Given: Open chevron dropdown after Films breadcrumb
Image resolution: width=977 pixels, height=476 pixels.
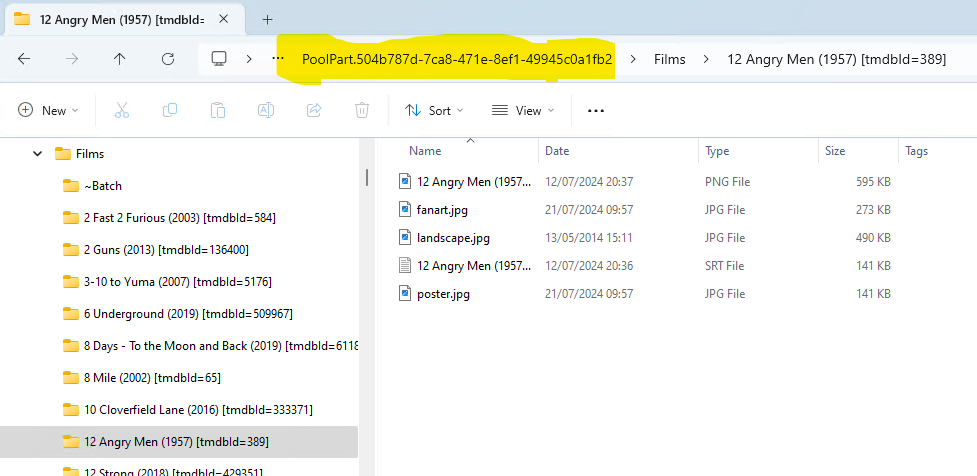Looking at the screenshot, I should (706, 59).
